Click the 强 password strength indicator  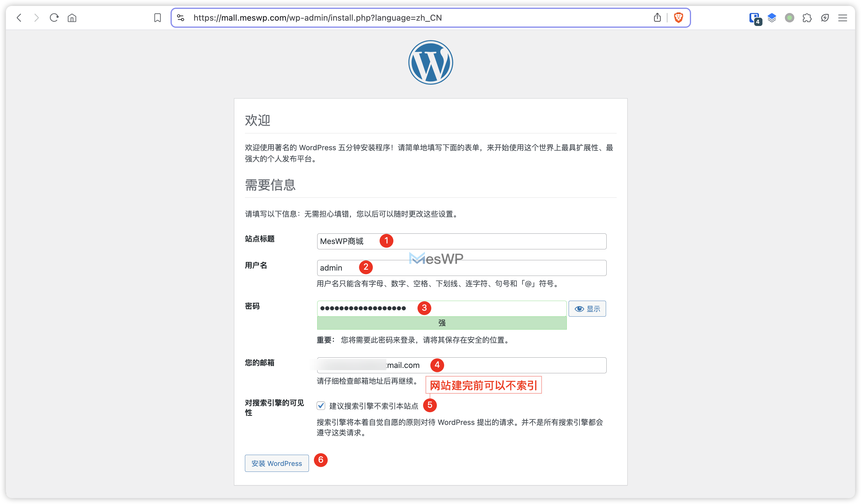(441, 323)
